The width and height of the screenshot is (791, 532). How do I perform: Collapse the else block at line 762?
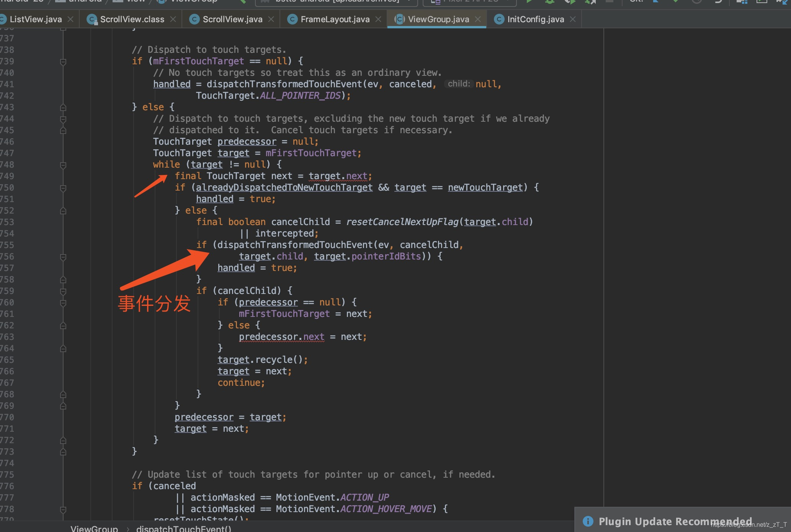(x=63, y=326)
